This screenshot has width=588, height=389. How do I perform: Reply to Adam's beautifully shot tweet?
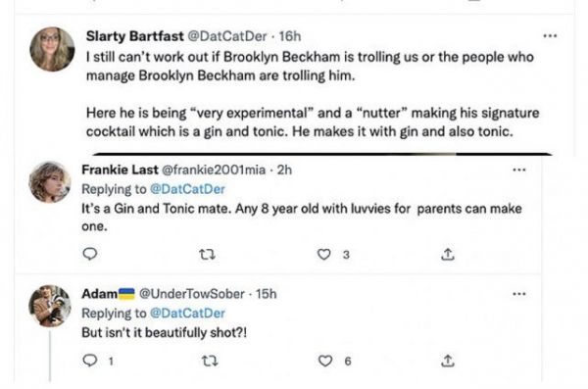pos(89,361)
